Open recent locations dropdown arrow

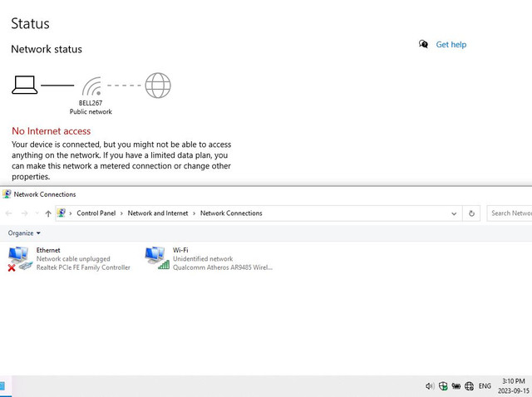coord(37,213)
